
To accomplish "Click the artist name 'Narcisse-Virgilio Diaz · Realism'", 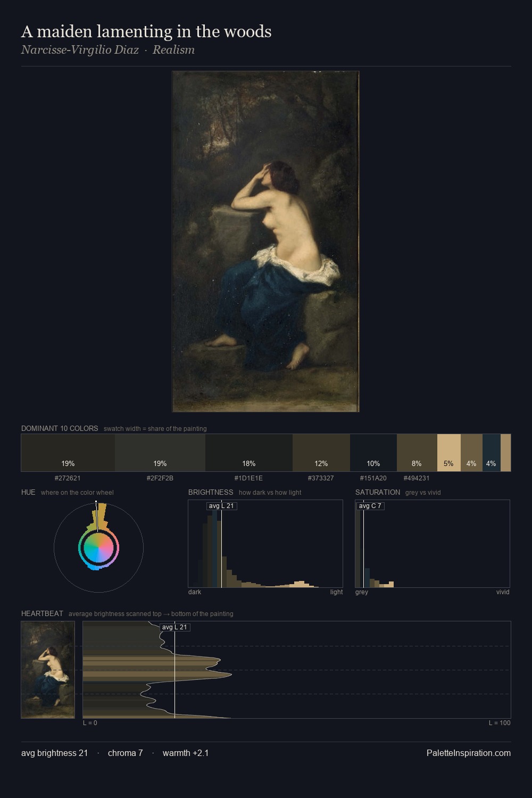I will coord(108,50).
